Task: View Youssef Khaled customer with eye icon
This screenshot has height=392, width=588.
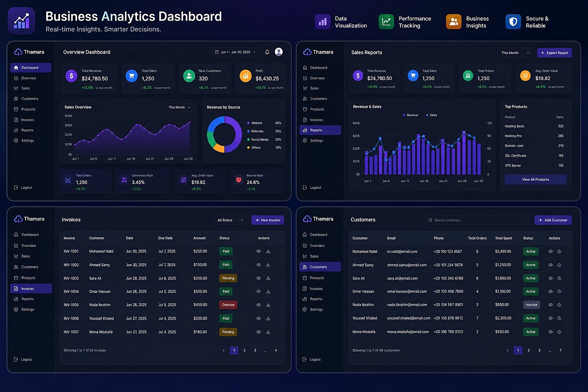Action: (x=550, y=318)
